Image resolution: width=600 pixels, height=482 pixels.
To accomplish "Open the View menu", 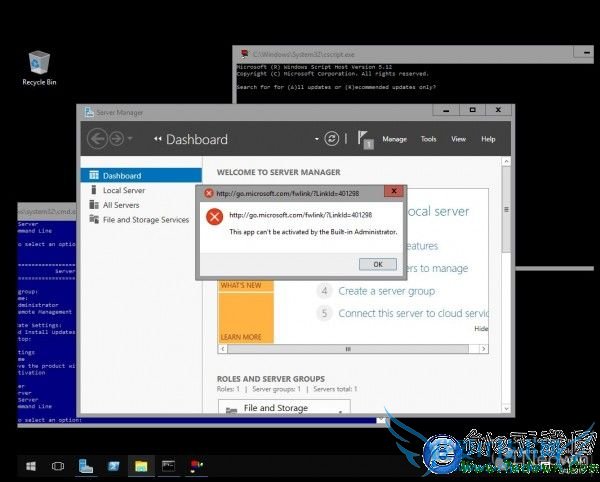I will (x=458, y=139).
